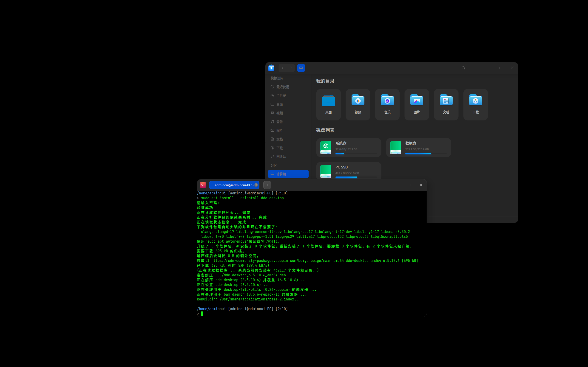This screenshot has height=367, width=588.
Task: Open the 音乐 folder icon
Action: 387,104
